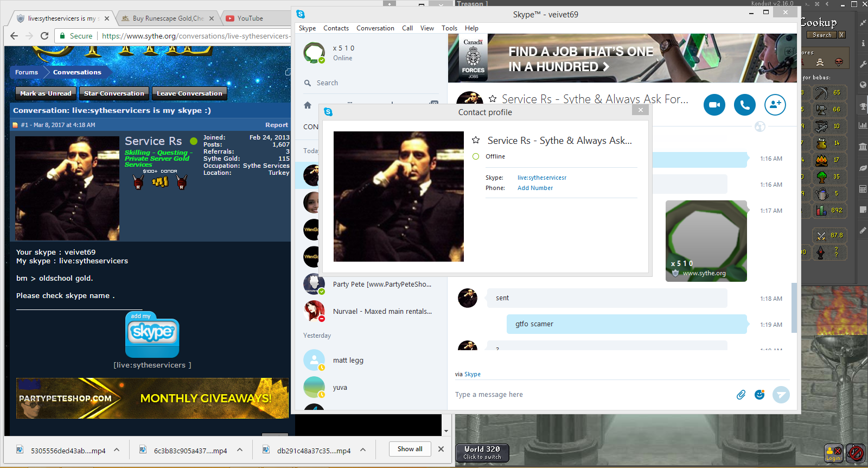Switch world using World 320 button
The width and height of the screenshot is (868, 468).
(x=482, y=453)
